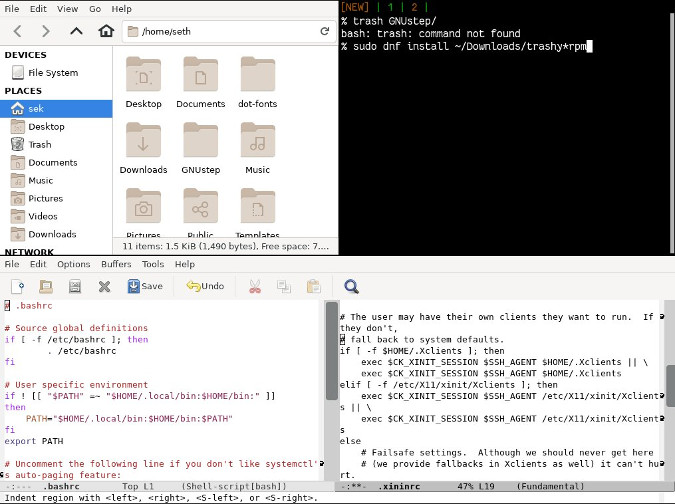Open the Emacs Options menu
Viewport: 675px width, 504px height.
73,264
